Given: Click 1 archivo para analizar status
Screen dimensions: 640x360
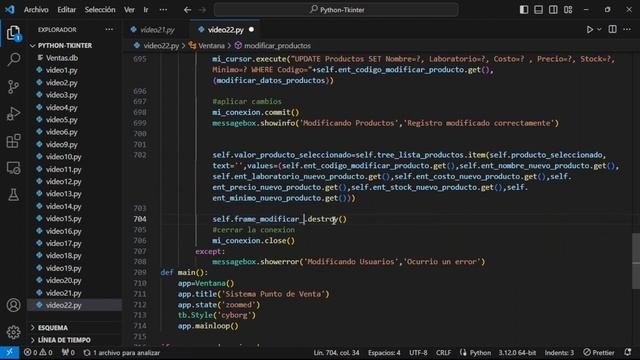Looking at the screenshot, I should (122, 353).
